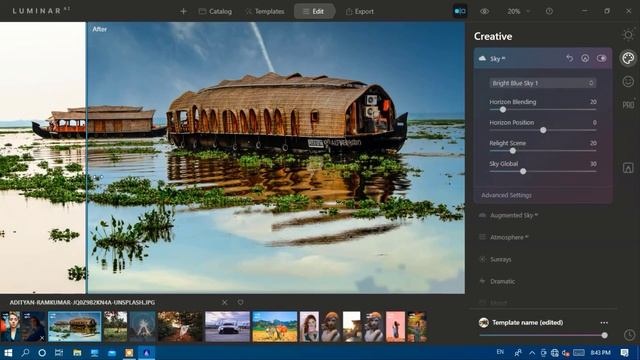The image size is (640, 360).
Task: Click the info icon beside zoom
Action: [x=549, y=11]
